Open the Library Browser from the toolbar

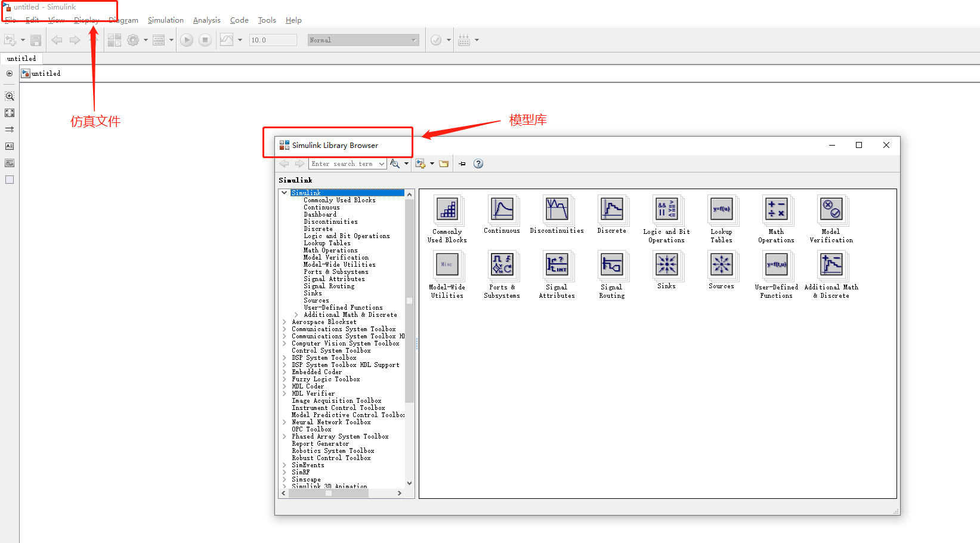coord(115,40)
